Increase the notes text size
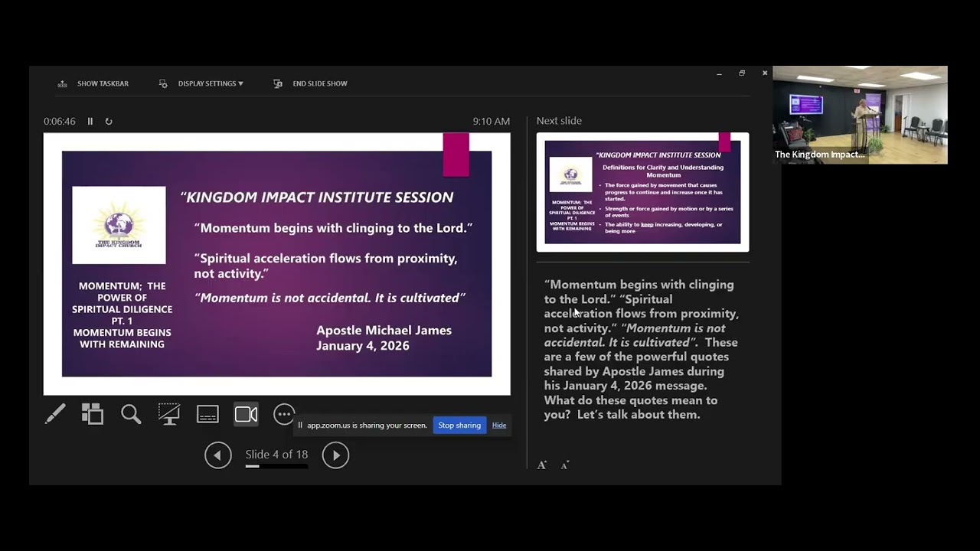 coord(542,465)
